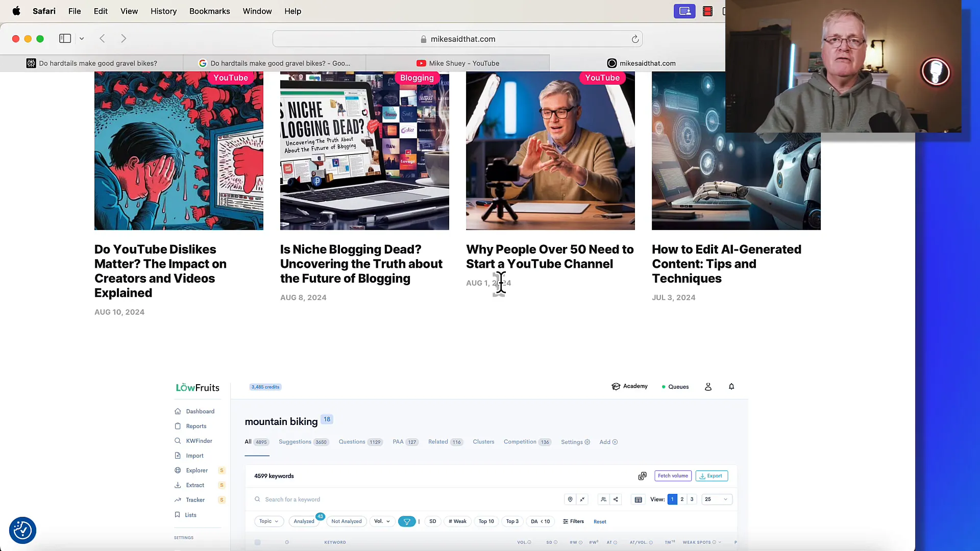The image size is (980, 551).
Task: Open the Dashboard panel
Action: pos(200,410)
